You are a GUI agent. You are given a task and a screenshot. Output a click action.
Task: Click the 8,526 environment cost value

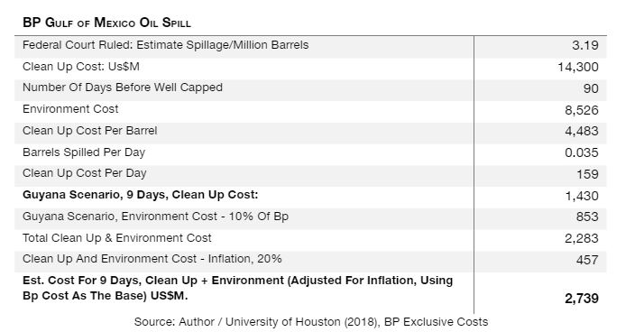(582, 110)
